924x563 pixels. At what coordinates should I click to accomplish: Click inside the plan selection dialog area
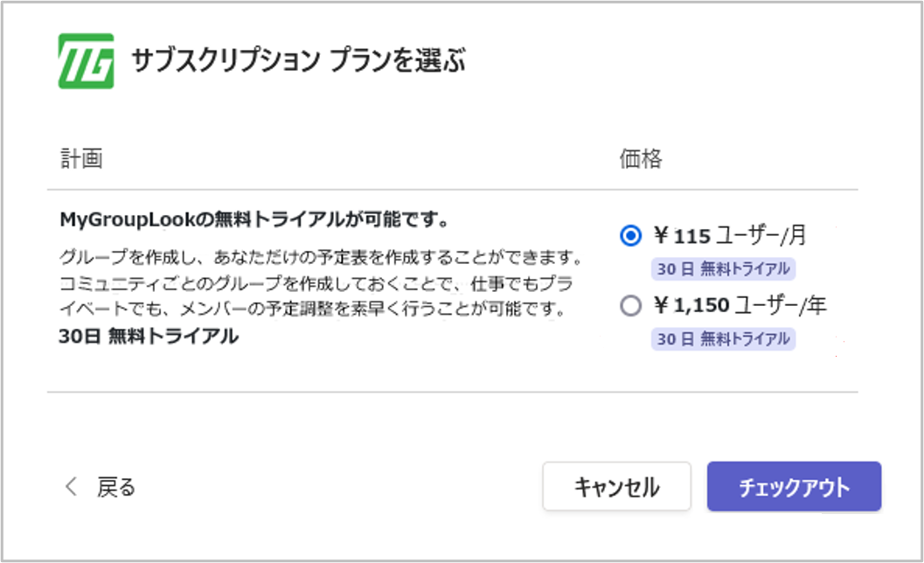click(462, 280)
